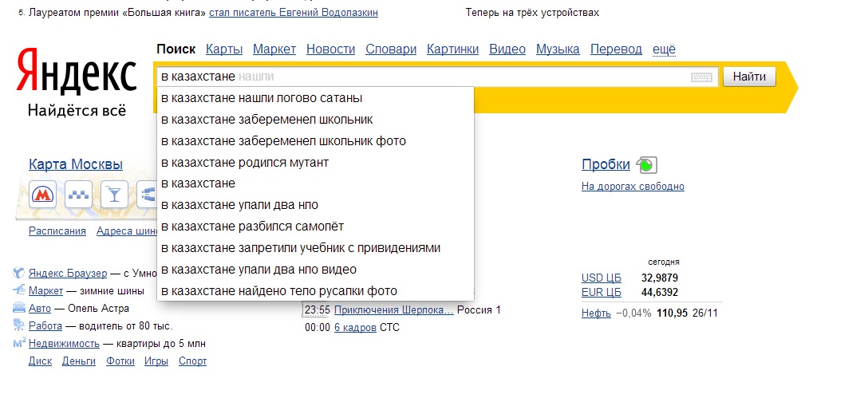The height and width of the screenshot is (410, 868).
Task: Open TV listing 'Приключения Шерлока...'
Action: point(394,309)
